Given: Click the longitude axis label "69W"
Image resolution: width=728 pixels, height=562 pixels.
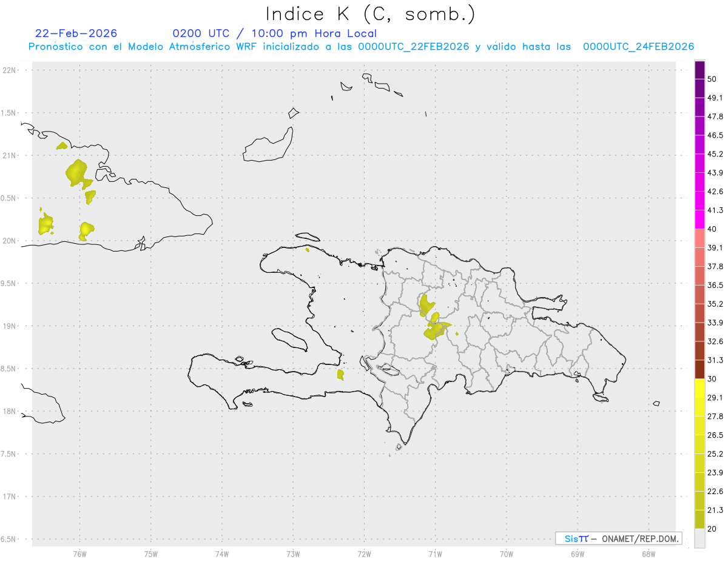Looking at the screenshot, I should (x=578, y=554).
